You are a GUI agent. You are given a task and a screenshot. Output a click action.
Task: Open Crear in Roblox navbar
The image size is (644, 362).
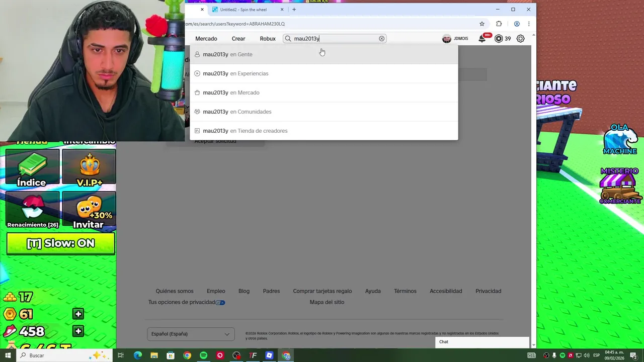point(238,39)
